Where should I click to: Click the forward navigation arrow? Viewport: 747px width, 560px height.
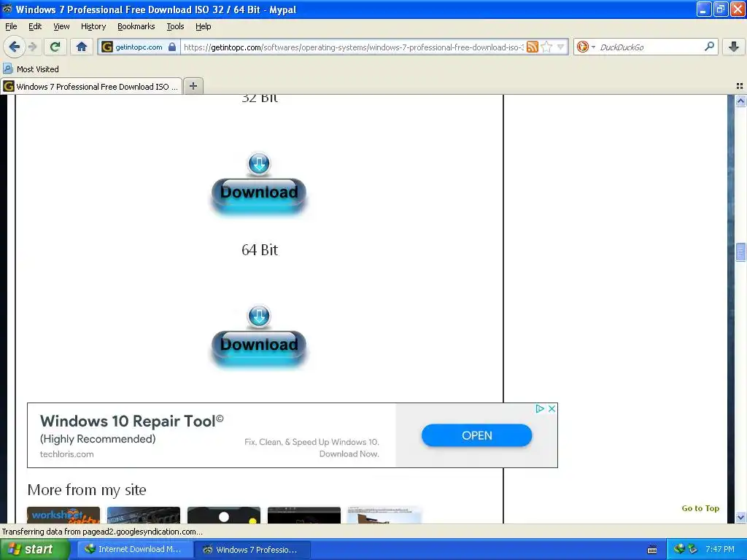click(x=33, y=47)
